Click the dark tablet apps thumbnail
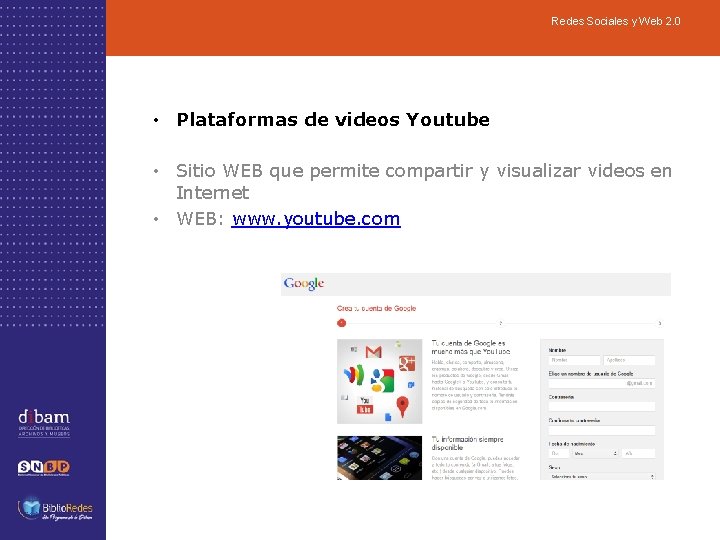The image size is (720, 540). coord(379,458)
